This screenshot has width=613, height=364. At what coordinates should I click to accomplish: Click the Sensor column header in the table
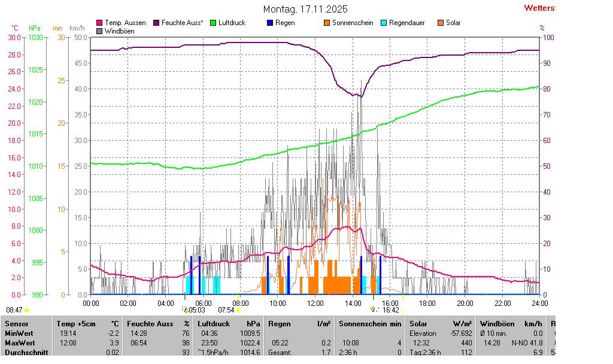tap(16, 323)
